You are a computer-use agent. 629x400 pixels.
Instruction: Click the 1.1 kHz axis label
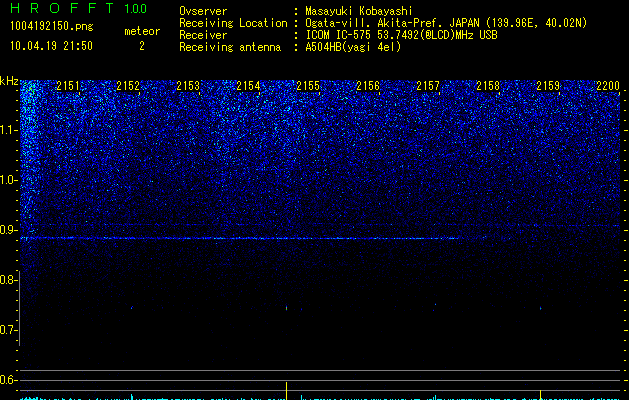8,130
